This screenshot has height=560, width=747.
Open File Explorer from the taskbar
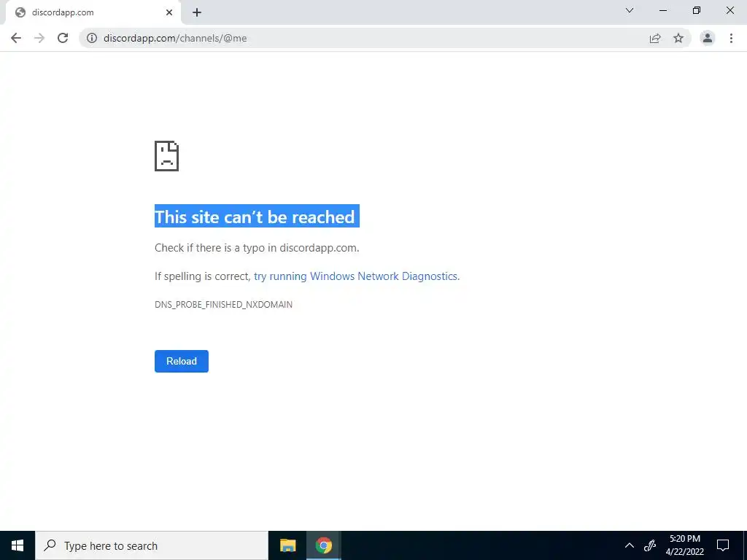[x=287, y=545]
